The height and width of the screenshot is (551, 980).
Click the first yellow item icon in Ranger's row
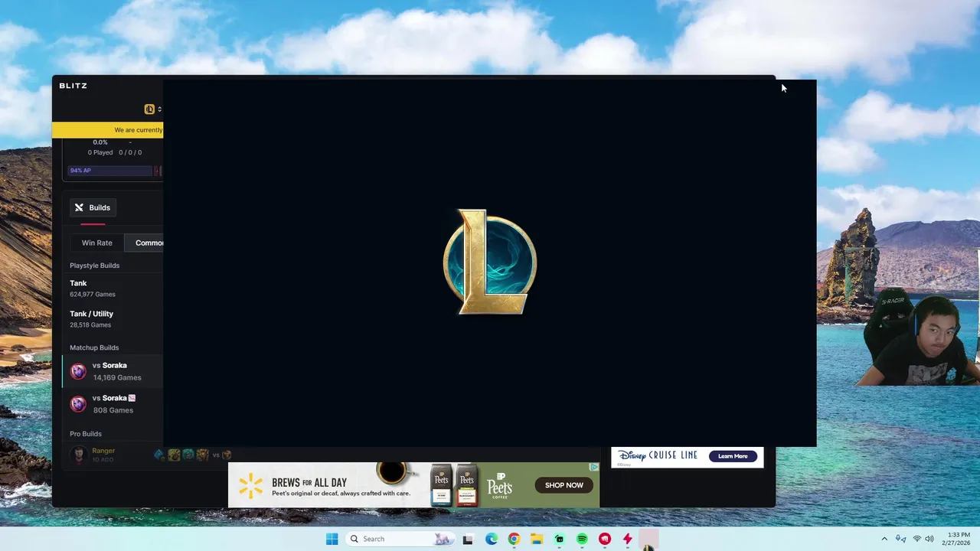click(x=174, y=455)
